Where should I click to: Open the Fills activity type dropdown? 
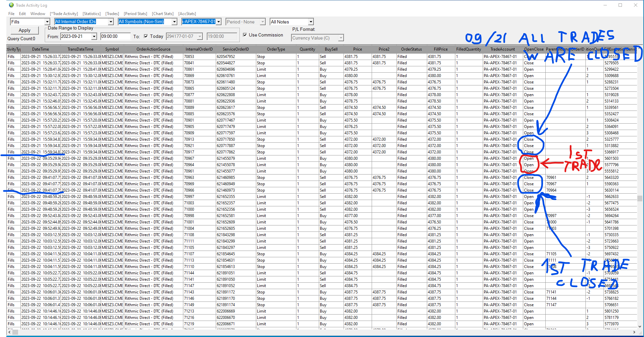pos(47,22)
